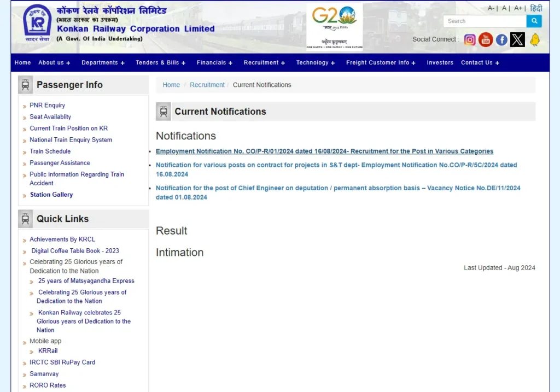Switch language to Hindi

[x=536, y=8]
